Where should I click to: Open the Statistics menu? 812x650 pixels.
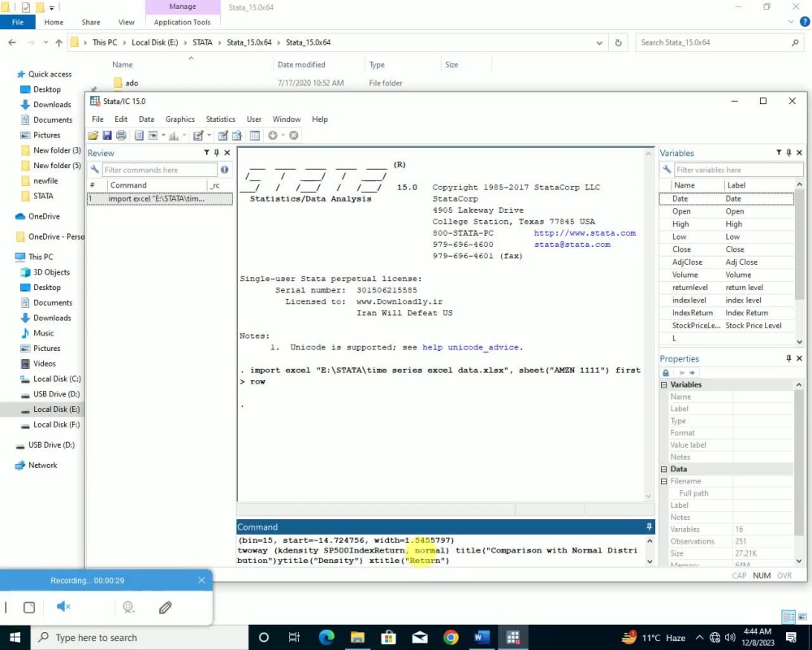[220, 119]
